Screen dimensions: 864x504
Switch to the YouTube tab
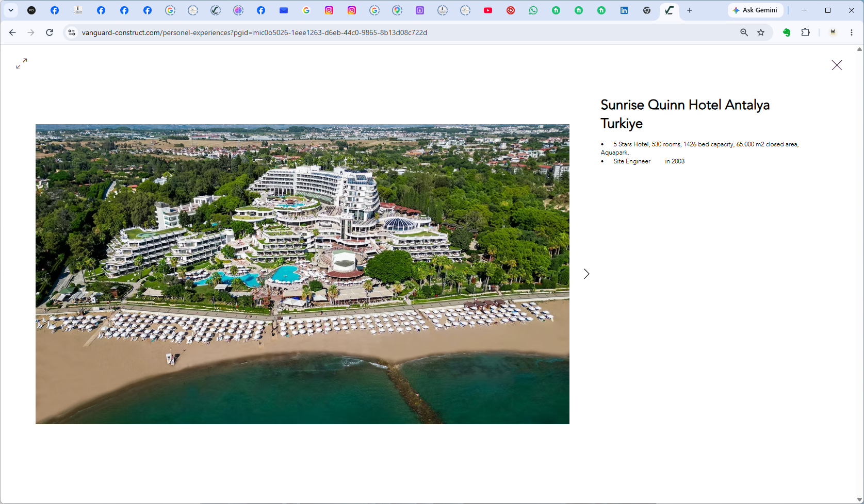pyautogui.click(x=488, y=10)
